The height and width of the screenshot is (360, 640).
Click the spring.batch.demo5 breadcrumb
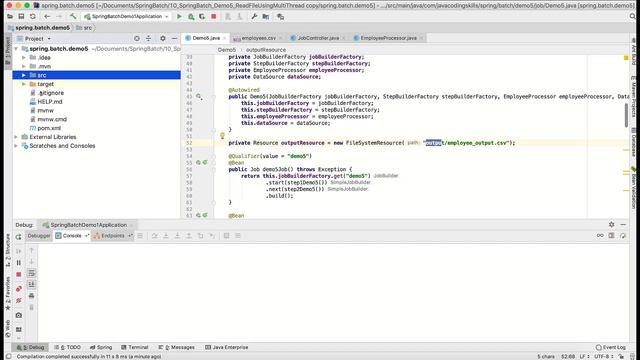point(42,28)
